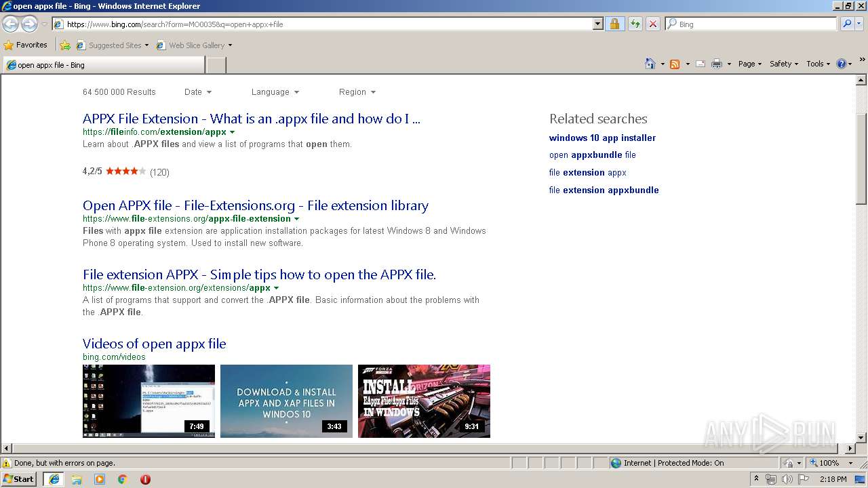Click the '64 500 000 Results' text

click(119, 92)
